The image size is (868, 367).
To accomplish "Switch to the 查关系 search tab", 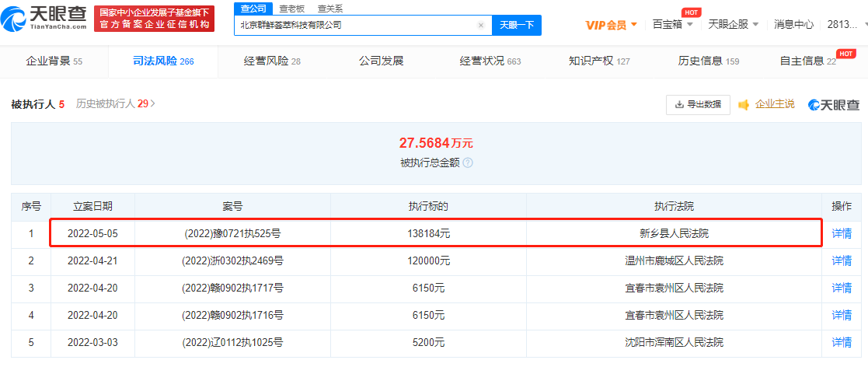I will click(x=329, y=9).
